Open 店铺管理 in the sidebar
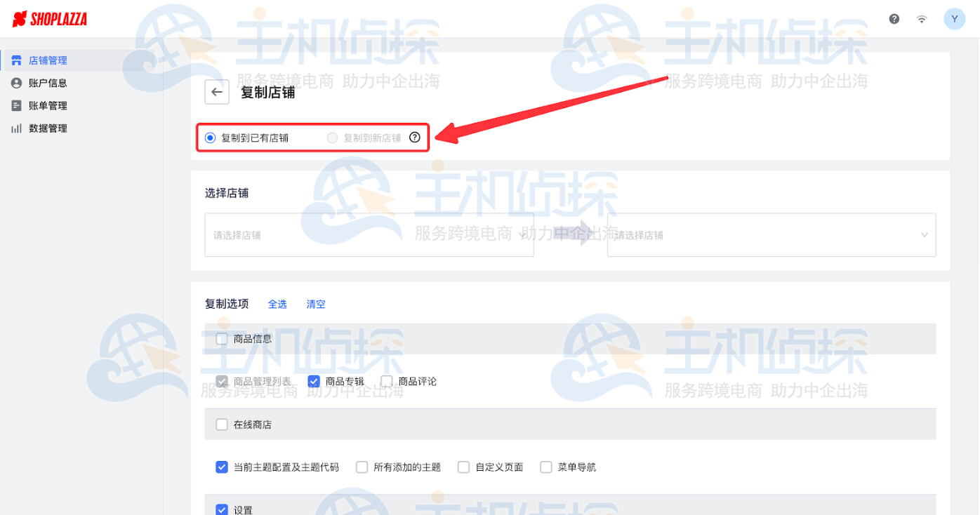The width and height of the screenshot is (980, 515). pyautogui.click(x=48, y=60)
